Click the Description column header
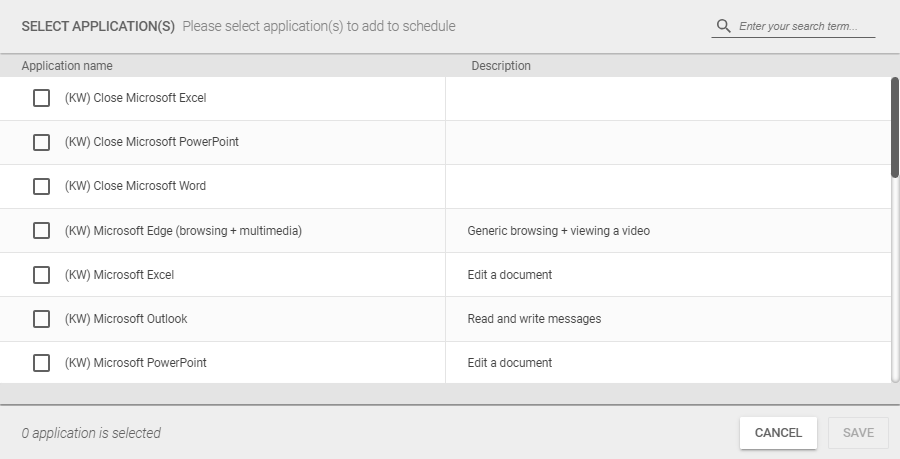The width and height of the screenshot is (900, 459). tap(501, 66)
